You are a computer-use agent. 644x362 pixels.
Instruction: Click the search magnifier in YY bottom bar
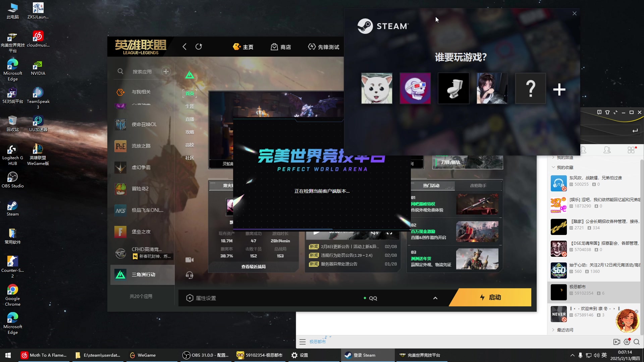(637, 342)
